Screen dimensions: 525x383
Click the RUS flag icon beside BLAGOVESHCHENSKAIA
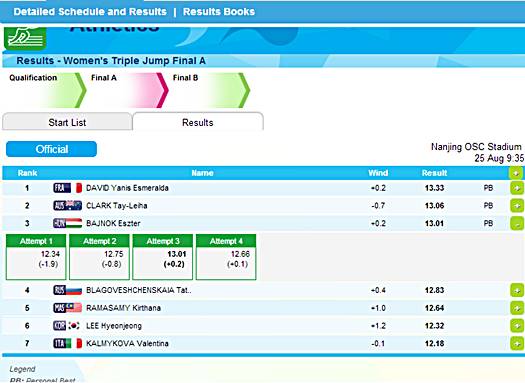[x=67, y=290]
